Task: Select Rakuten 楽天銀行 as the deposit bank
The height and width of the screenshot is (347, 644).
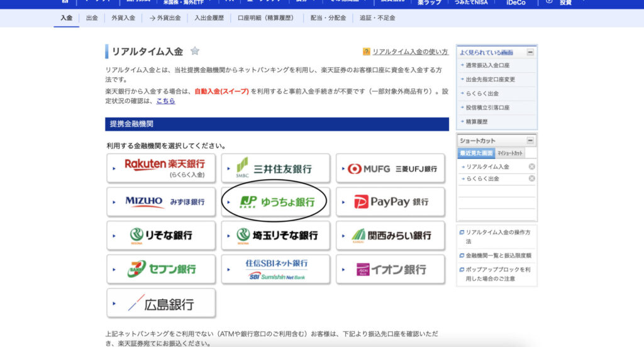Action: coord(161,168)
